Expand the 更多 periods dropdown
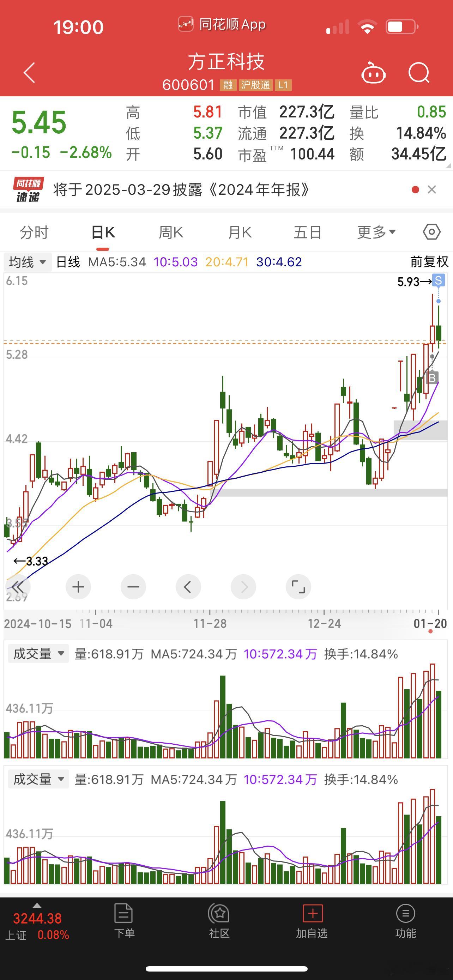Image resolution: width=453 pixels, height=980 pixels. point(376,232)
